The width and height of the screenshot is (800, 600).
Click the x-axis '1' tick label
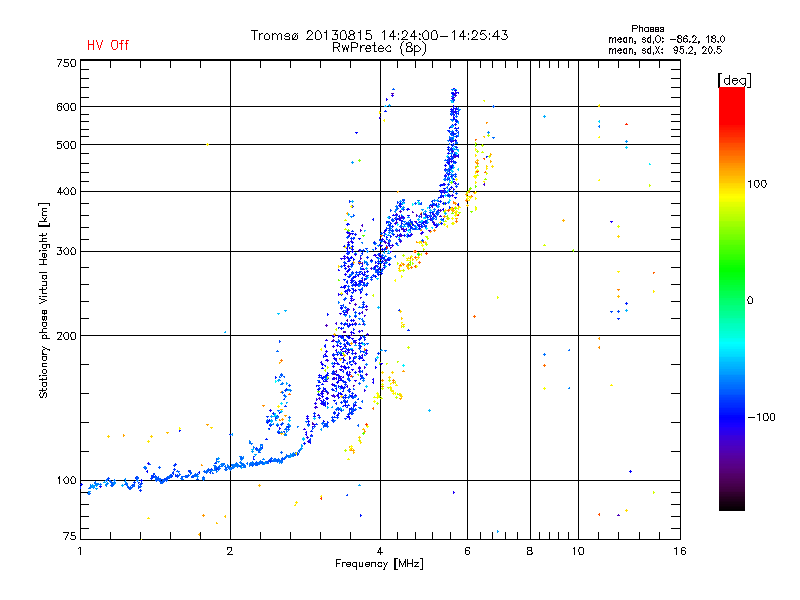click(80, 551)
